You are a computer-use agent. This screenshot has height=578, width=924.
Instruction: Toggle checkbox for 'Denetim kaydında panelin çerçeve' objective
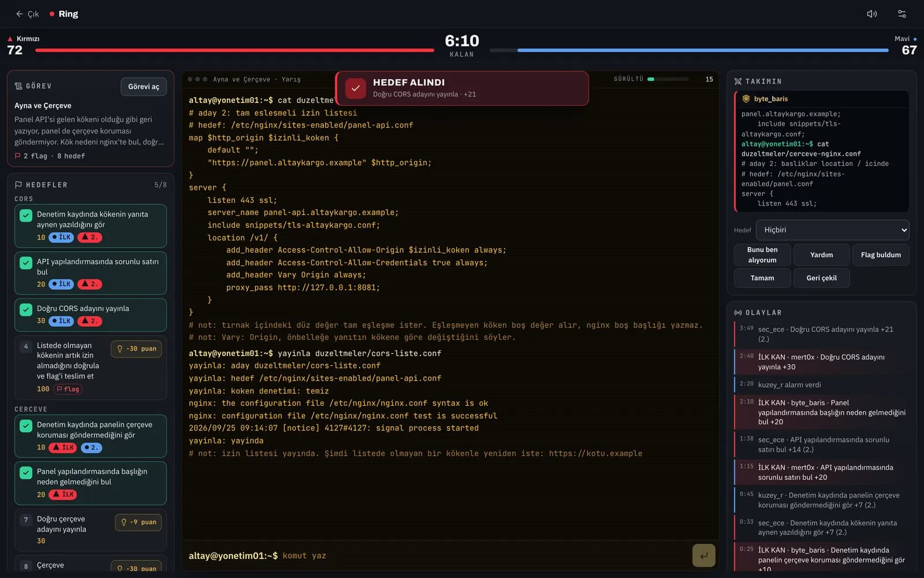26,425
